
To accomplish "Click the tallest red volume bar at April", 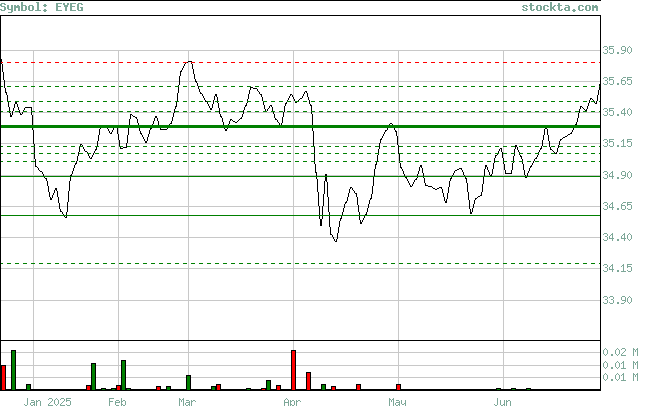I will 294,370.
